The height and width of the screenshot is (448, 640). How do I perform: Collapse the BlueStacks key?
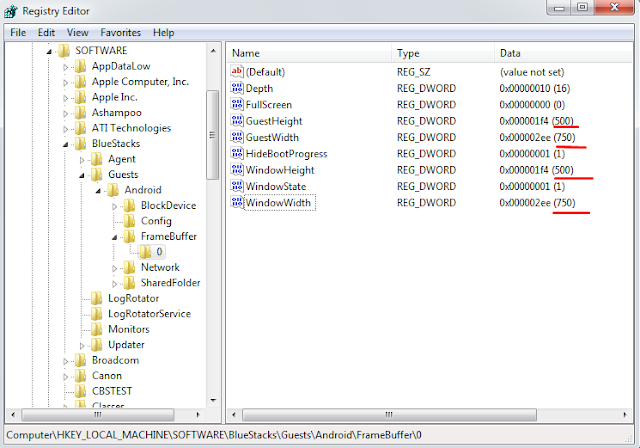65,144
